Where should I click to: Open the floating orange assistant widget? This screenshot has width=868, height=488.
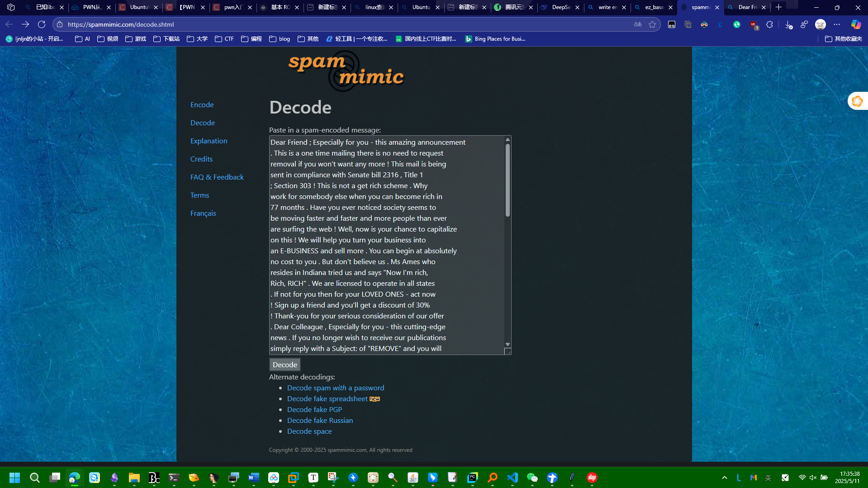[x=857, y=101]
